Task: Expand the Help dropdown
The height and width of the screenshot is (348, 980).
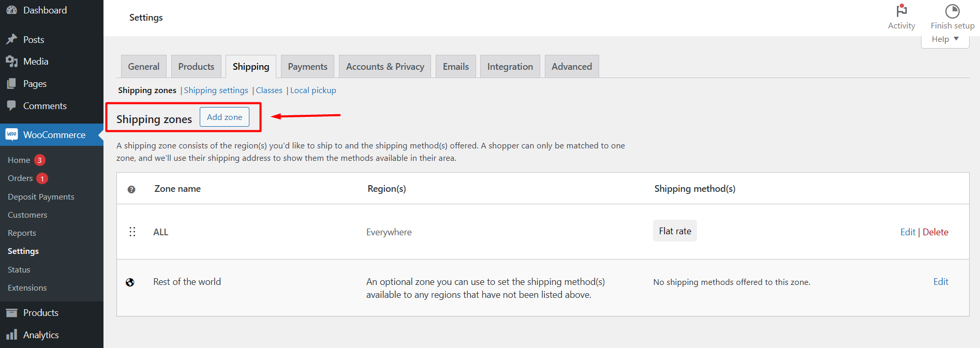Action: [945, 39]
